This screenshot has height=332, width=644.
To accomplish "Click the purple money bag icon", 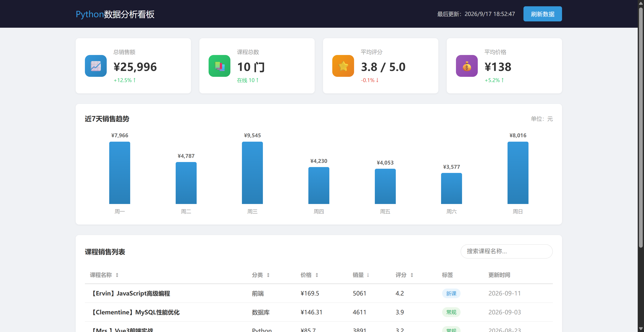I will click(x=467, y=66).
